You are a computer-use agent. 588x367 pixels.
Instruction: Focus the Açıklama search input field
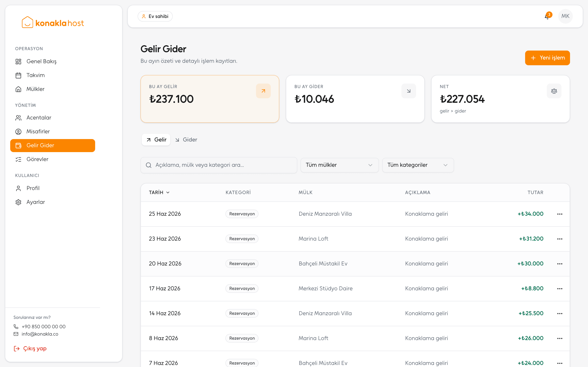click(x=219, y=165)
